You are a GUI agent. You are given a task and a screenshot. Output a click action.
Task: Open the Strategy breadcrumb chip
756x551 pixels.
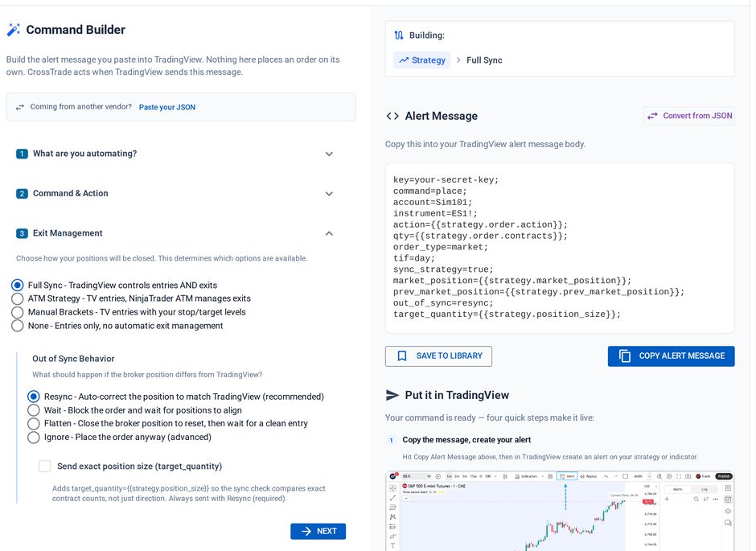tap(422, 60)
